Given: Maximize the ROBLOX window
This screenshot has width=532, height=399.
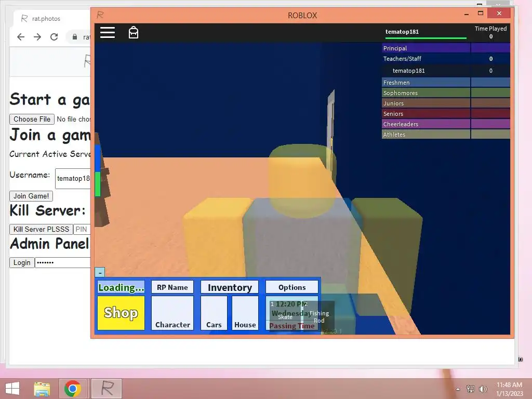Looking at the screenshot, I should (481, 13).
